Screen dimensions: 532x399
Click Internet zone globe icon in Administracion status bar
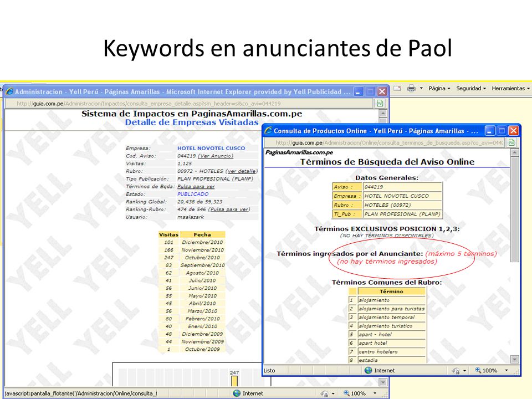click(x=237, y=393)
